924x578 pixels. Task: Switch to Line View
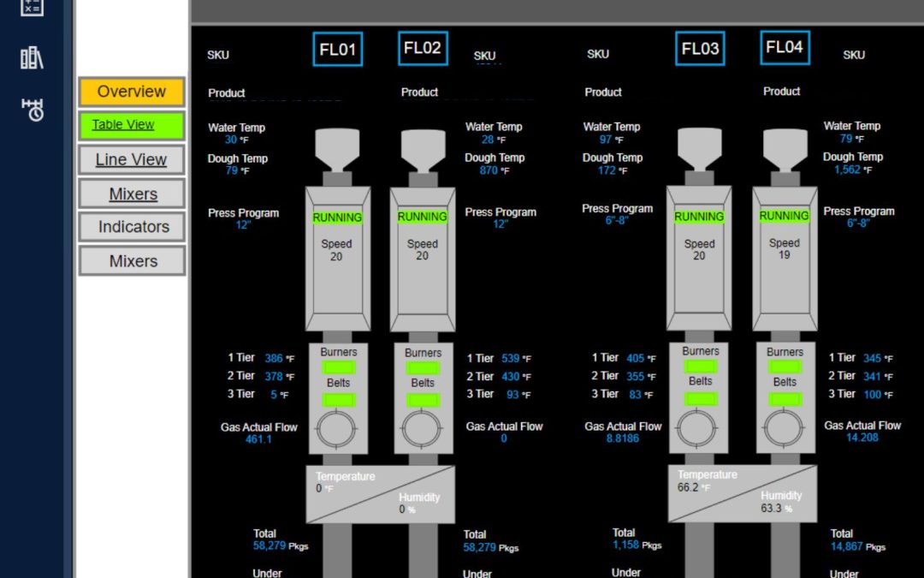(132, 159)
